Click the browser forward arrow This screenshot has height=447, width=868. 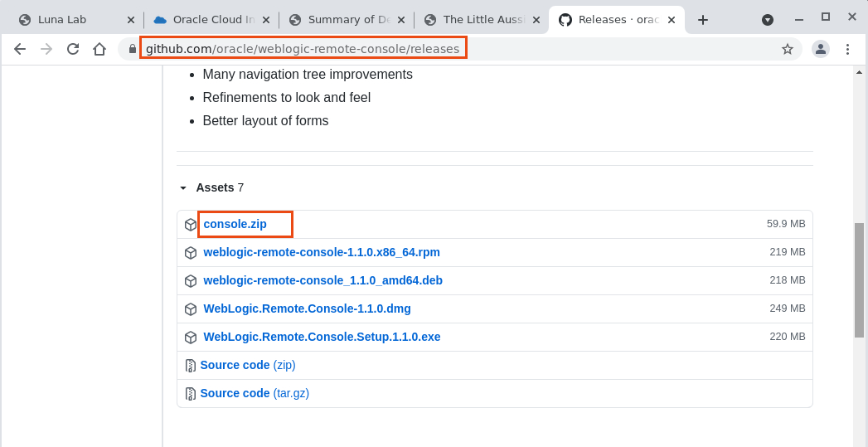tap(46, 49)
